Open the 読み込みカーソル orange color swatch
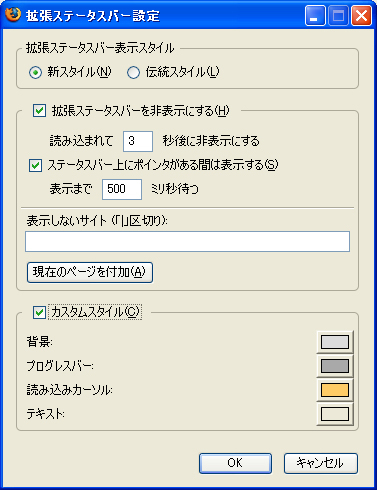 (335, 390)
